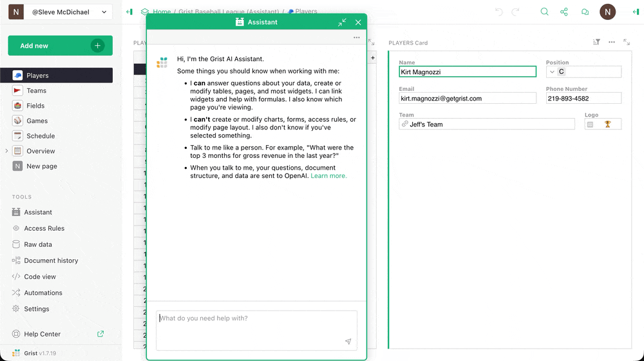
Task: Click the Logo attachment upload icon
Action: coord(590,124)
